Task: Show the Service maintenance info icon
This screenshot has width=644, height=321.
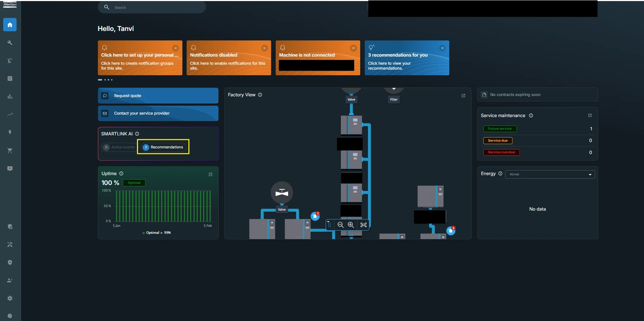Action: click(x=531, y=116)
